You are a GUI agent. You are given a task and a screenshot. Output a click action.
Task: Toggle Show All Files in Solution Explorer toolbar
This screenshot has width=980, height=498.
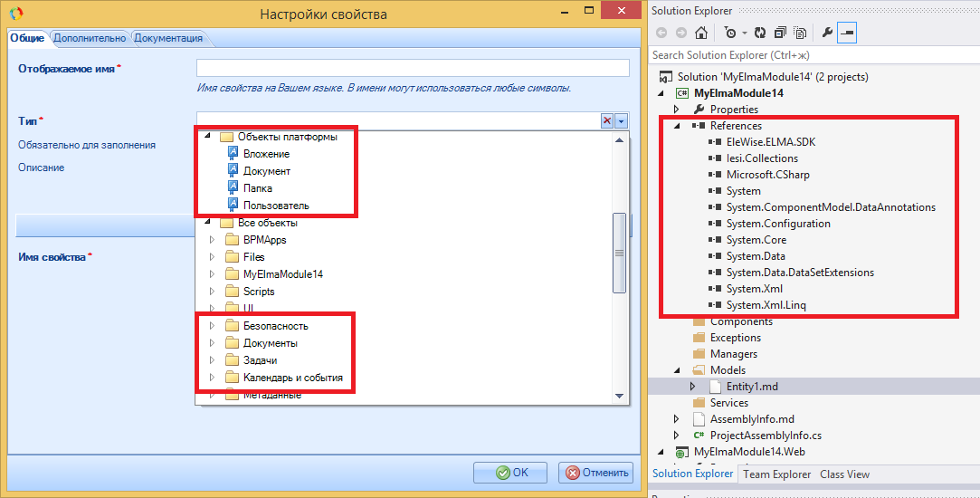coord(800,33)
